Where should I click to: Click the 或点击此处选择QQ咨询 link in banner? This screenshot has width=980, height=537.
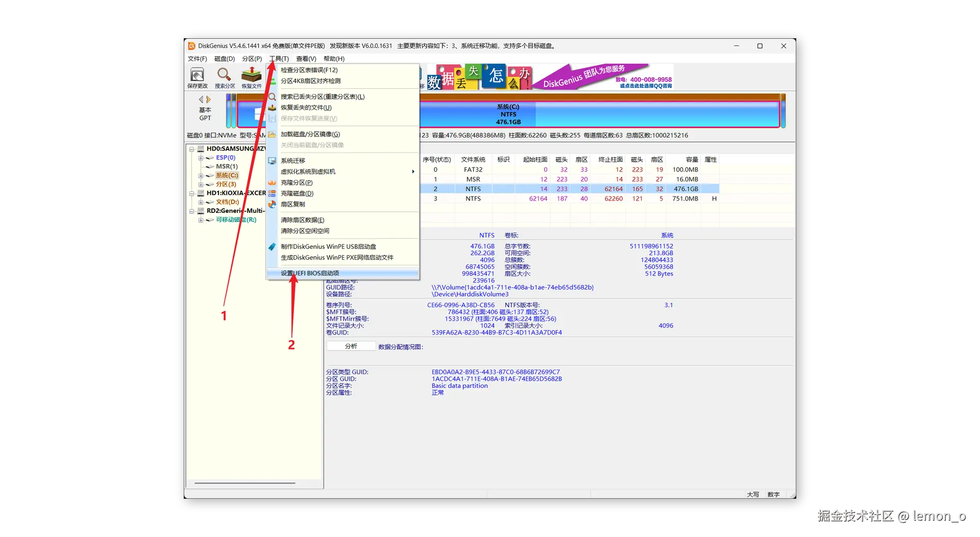coord(646,86)
